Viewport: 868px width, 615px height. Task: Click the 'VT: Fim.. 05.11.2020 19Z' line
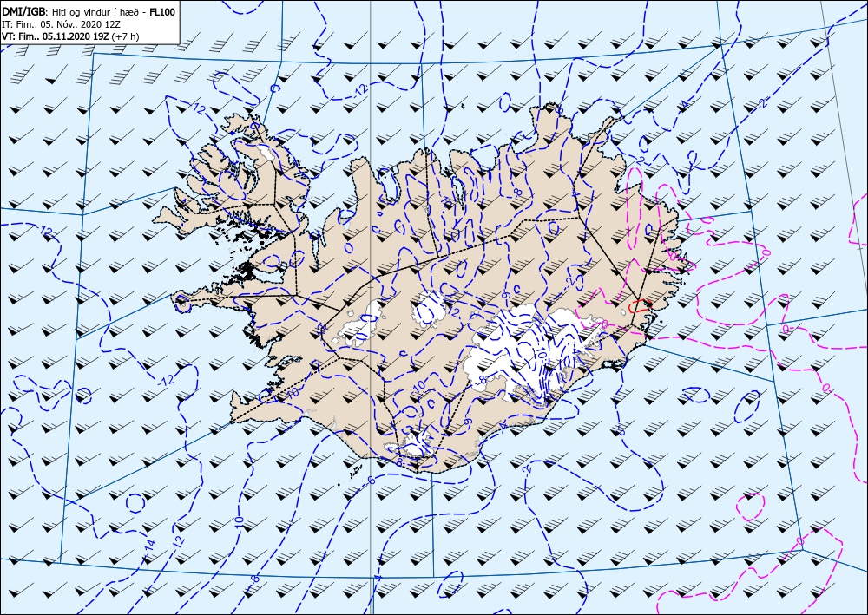pyautogui.click(x=56, y=36)
